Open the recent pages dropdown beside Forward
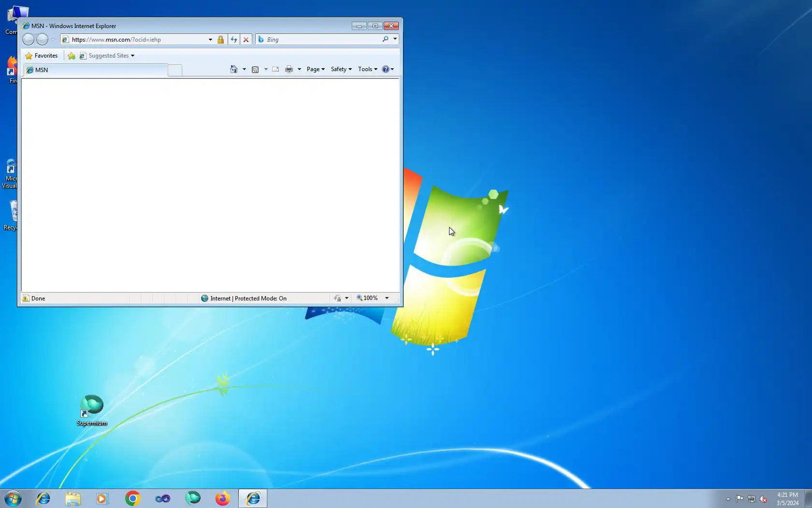 (53, 40)
